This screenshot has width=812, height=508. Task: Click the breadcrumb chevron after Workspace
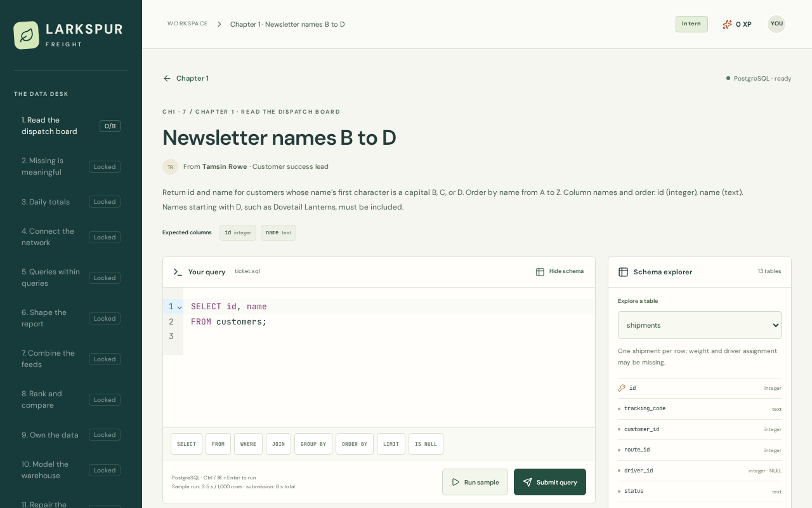(219, 24)
